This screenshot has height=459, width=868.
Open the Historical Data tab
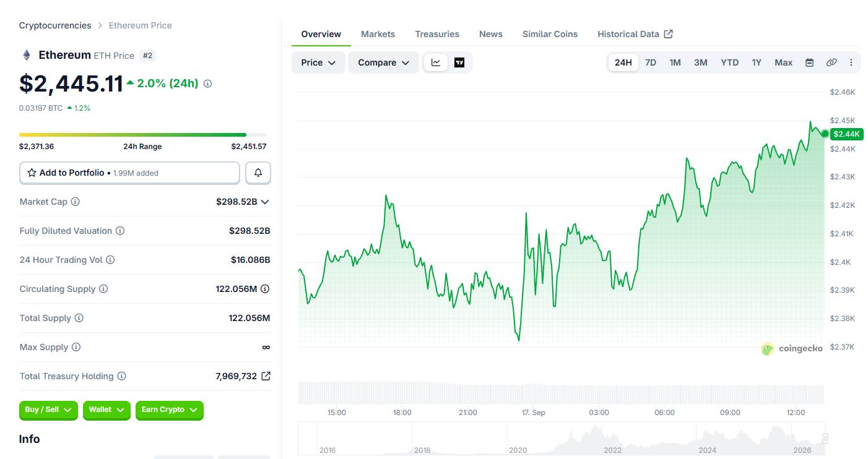point(635,34)
